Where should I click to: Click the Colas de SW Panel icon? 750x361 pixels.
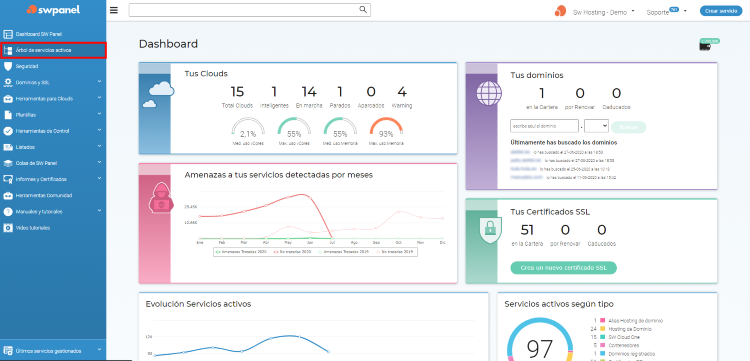8,164
